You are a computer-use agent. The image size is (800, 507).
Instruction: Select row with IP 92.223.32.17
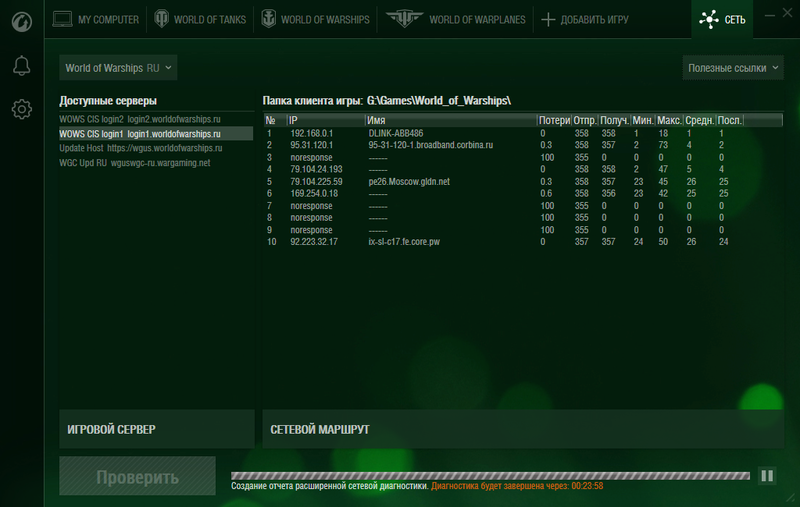(x=523, y=242)
